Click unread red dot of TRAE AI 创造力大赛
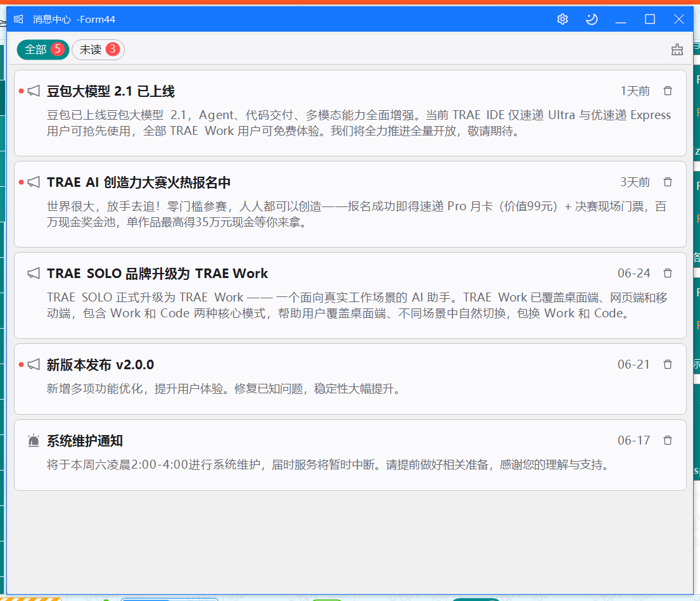This screenshot has height=601, width=700. coord(21,182)
